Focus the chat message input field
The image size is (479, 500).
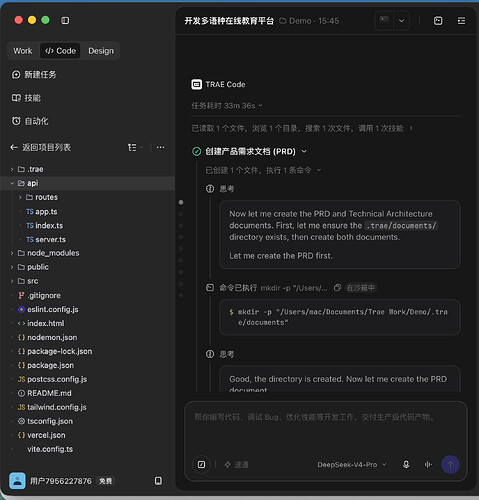326,427
